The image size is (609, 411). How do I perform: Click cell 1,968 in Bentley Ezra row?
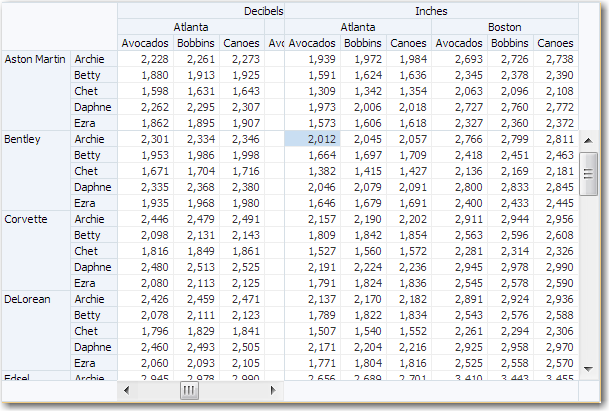196,203
